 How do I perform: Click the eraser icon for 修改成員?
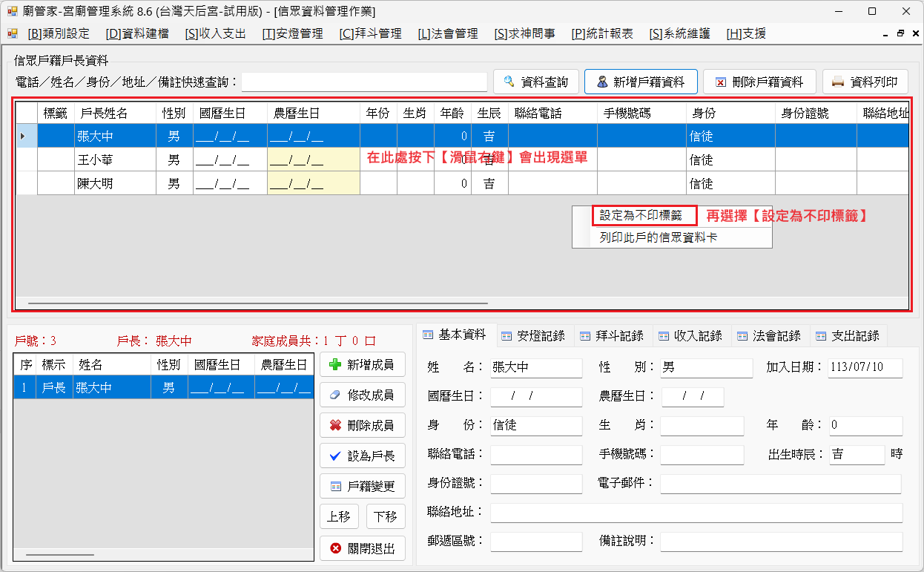pyautogui.click(x=335, y=395)
